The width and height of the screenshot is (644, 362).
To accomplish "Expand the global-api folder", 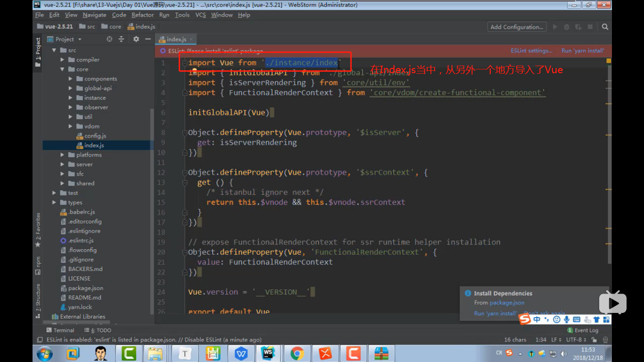I will (x=71, y=88).
